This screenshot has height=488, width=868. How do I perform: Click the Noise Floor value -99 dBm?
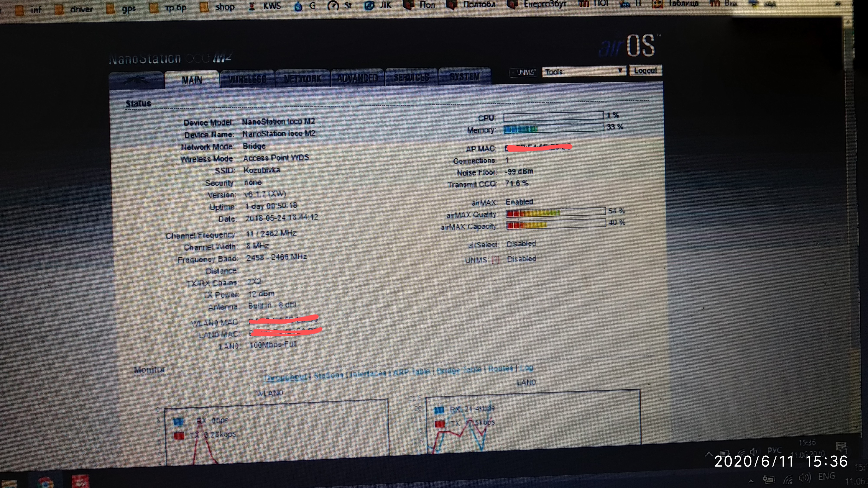[519, 171]
